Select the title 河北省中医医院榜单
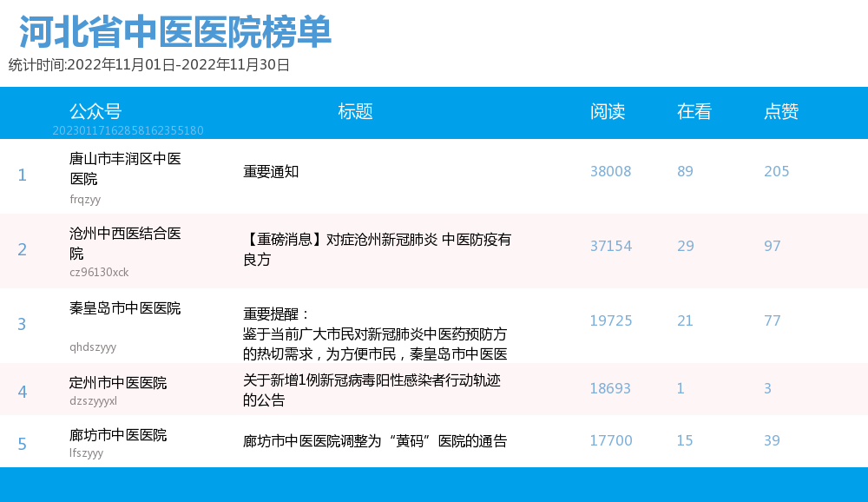The width and height of the screenshot is (868, 502). 175,31
